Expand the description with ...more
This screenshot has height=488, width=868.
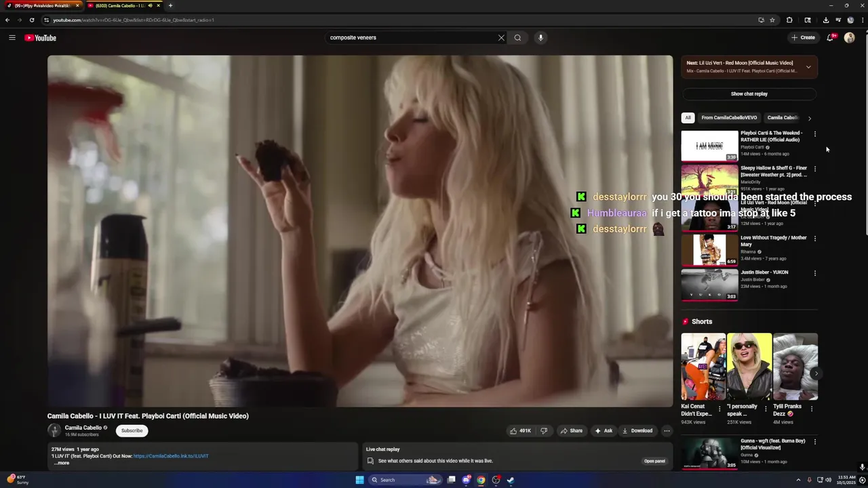[x=62, y=463]
